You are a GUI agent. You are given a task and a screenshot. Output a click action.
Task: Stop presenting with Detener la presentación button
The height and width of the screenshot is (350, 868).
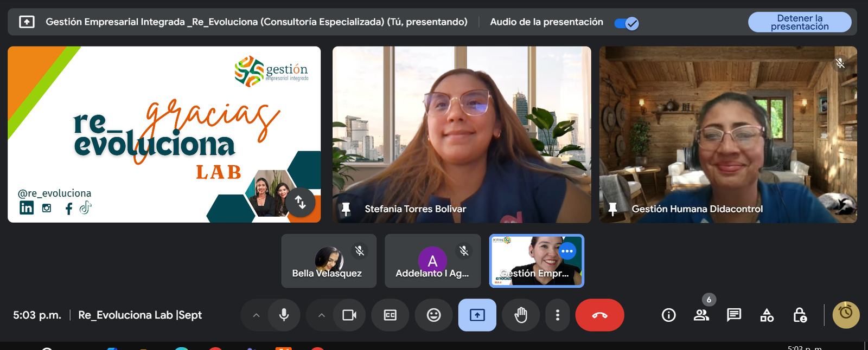(800, 22)
